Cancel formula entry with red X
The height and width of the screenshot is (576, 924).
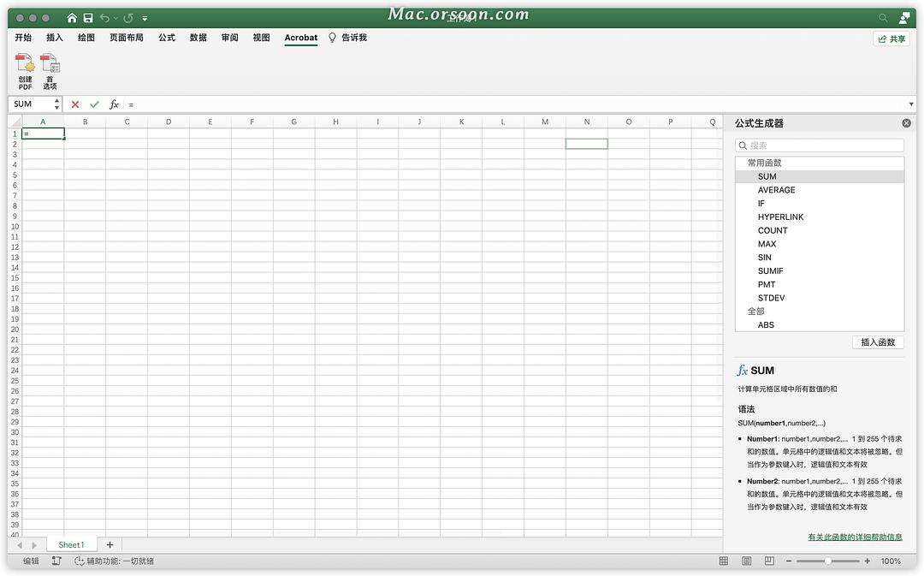pos(74,104)
